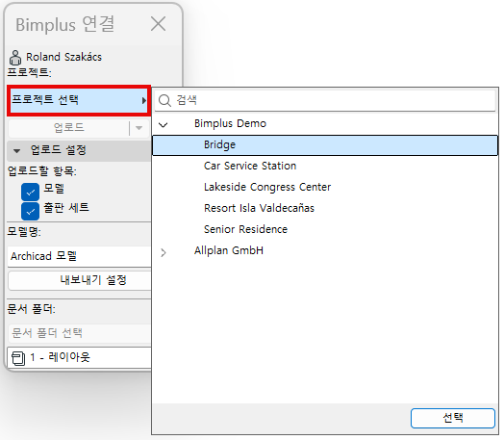Image resolution: width=504 pixels, height=440 pixels.
Task: Collapse the 업로드 설정 section
Action: click(16, 150)
